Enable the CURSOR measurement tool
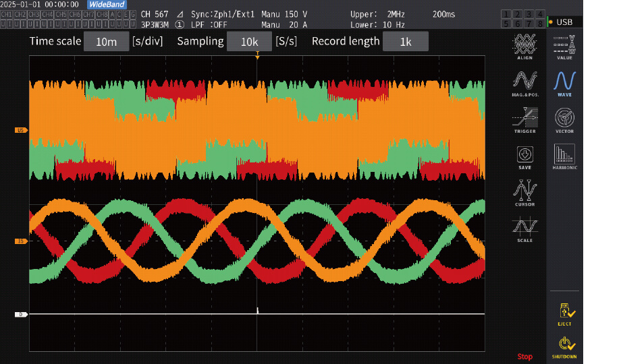 [x=524, y=192]
